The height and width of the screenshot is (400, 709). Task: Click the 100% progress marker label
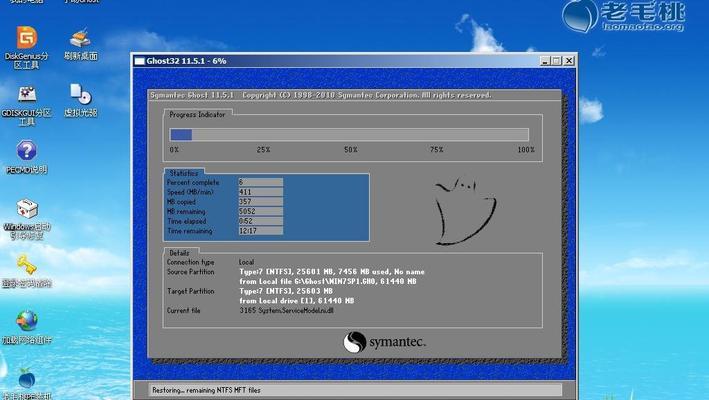(526, 150)
